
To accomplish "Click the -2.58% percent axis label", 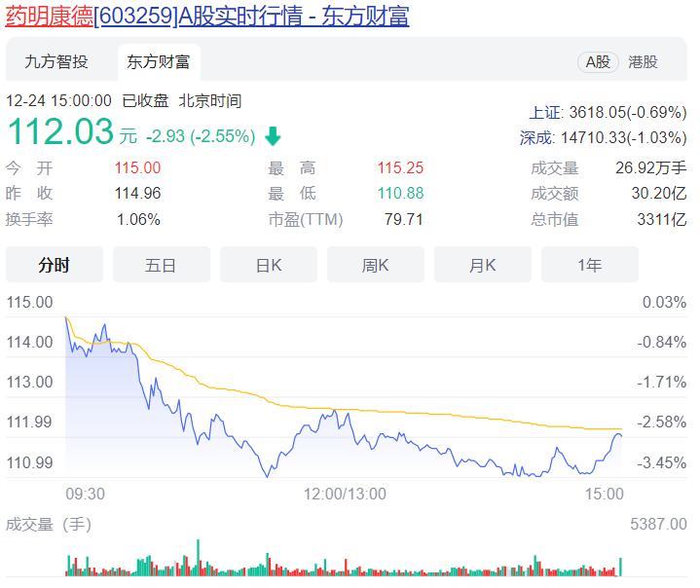I will (x=662, y=422).
